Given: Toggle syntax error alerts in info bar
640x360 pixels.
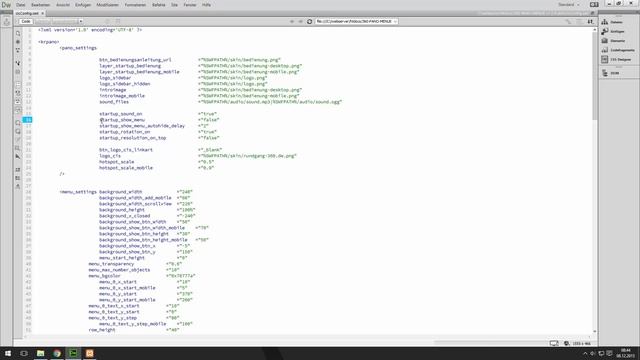Looking at the screenshot, I should [x=18, y=110].
